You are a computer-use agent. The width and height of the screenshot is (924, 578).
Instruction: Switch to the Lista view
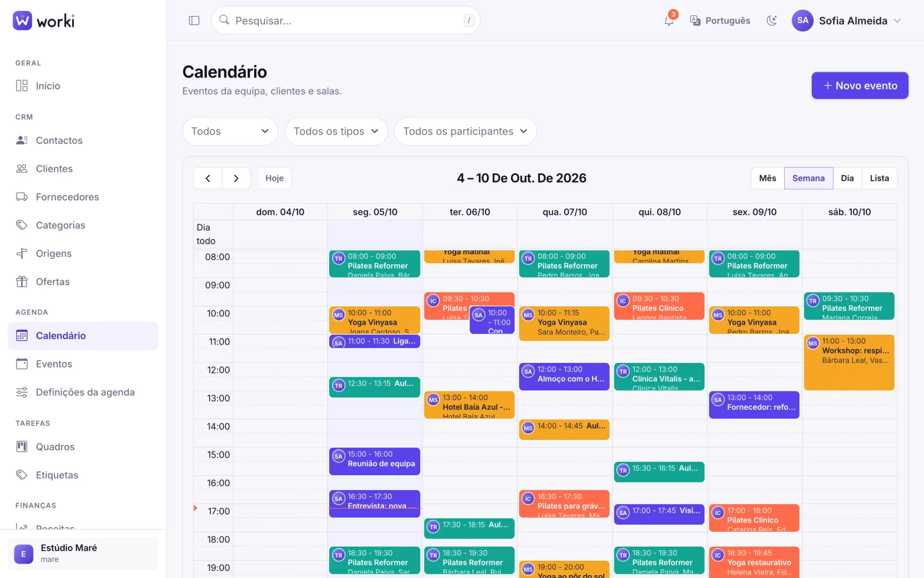click(x=880, y=178)
